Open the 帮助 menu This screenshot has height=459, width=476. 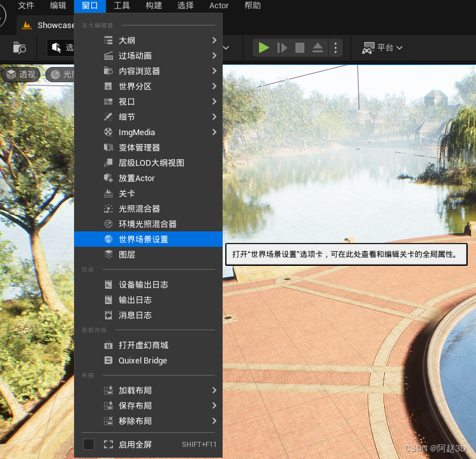click(253, 6)
